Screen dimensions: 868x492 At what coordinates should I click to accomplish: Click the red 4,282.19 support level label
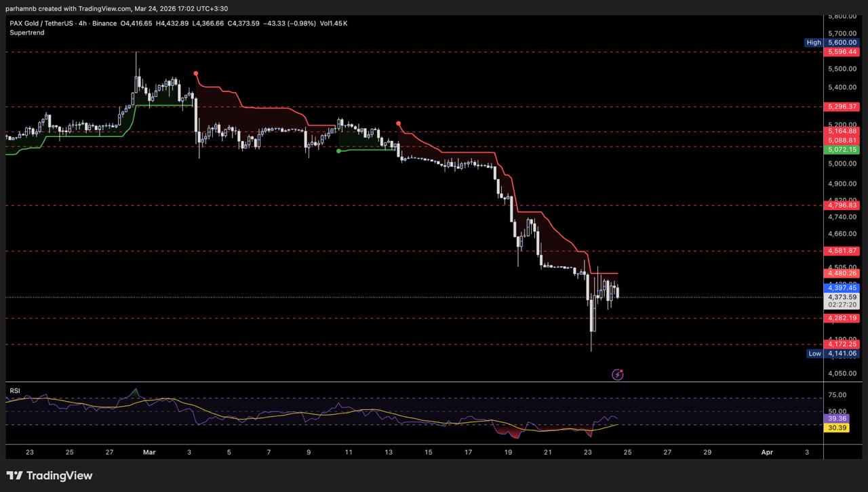point(842,318)
